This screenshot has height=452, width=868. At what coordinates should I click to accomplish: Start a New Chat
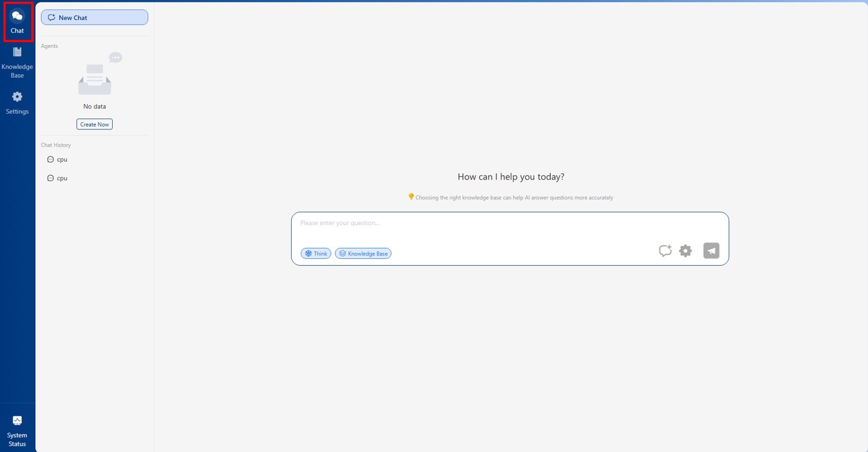tap(95, 18)
